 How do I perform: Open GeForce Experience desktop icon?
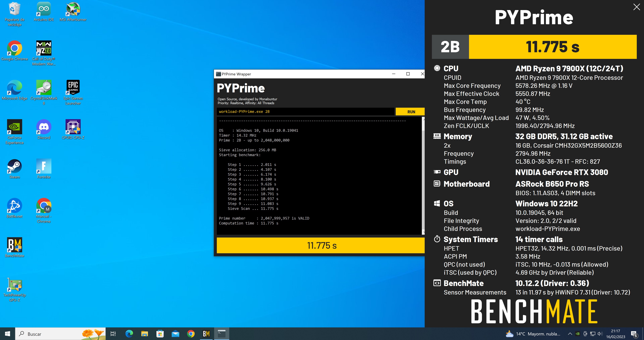point(14,132)
